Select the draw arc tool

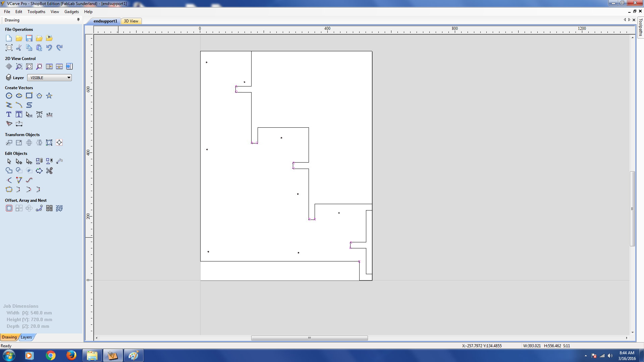point(19,105)
